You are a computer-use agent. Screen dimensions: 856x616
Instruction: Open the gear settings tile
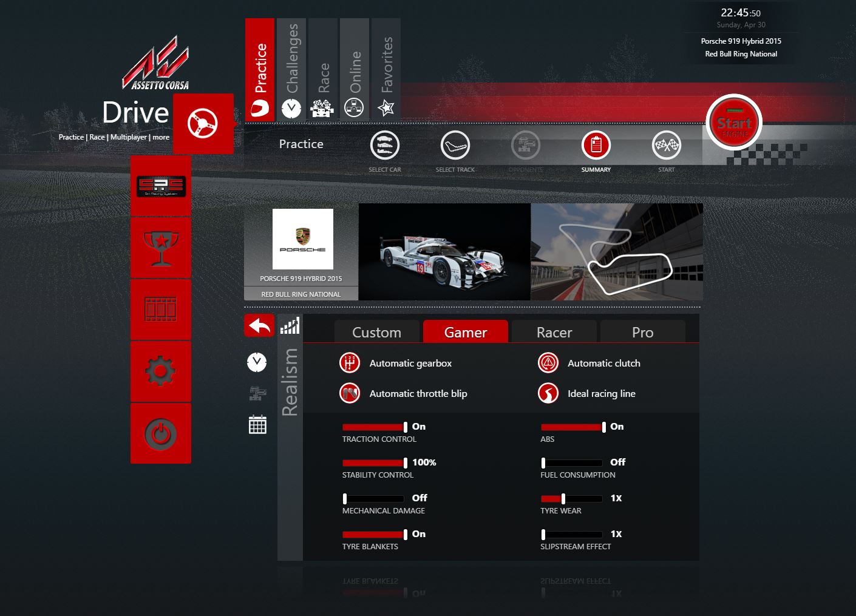161,371
